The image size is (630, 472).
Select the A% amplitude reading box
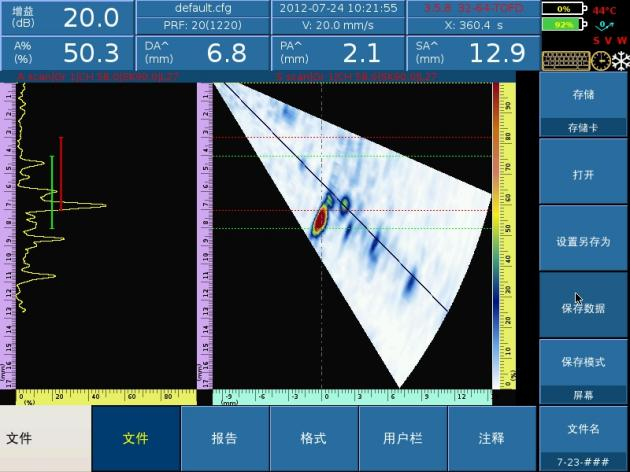point(66,53)
